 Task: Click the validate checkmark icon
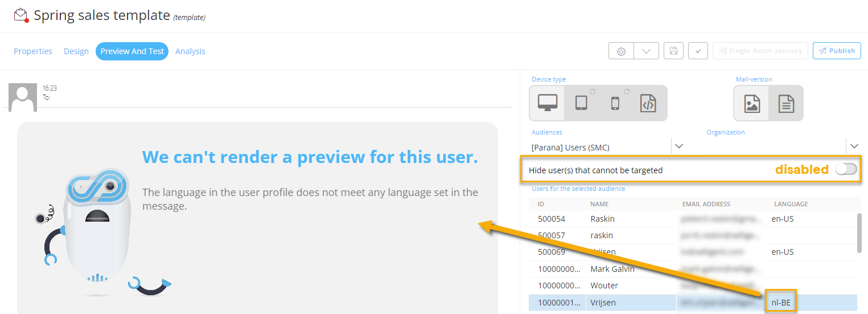[698, 51]
